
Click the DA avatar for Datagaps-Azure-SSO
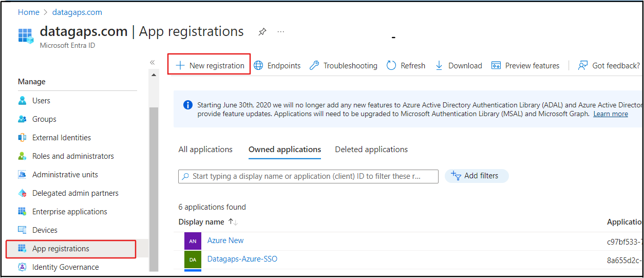point(193,260)
